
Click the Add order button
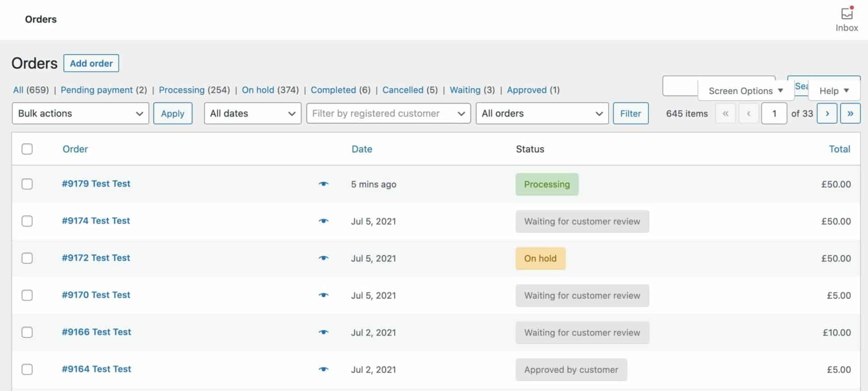coord(91,63)
